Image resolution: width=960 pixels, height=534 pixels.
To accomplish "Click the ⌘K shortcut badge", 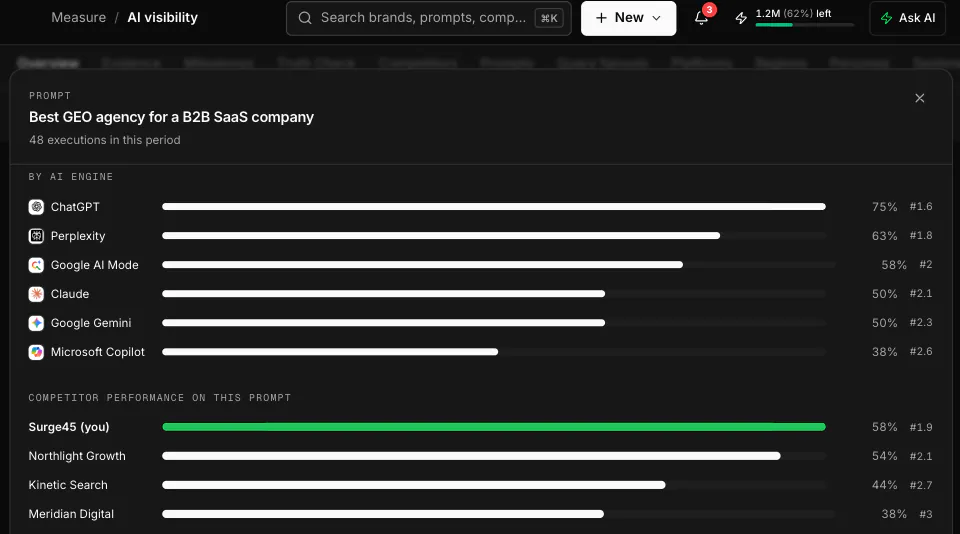I will pyautogui.click(x=549, y=18).
